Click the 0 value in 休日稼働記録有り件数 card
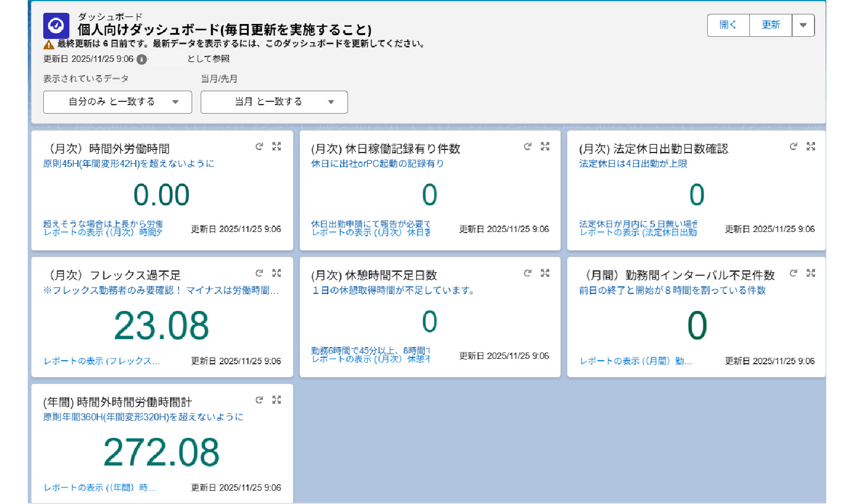This screenshot has width=854, height=504. tap(430, 195)
